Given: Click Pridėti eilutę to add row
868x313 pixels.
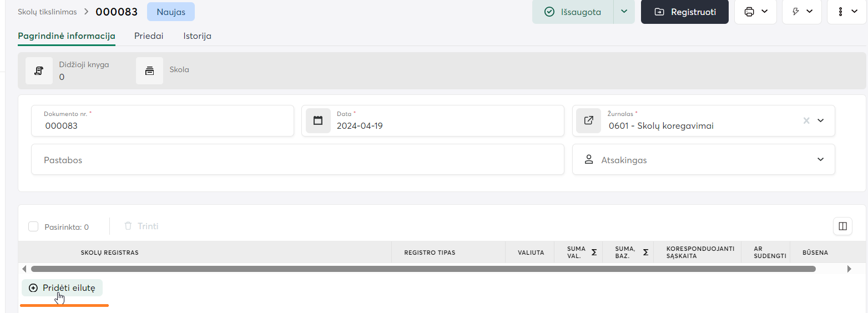Looking at the screenshot, I should [62, 287].
